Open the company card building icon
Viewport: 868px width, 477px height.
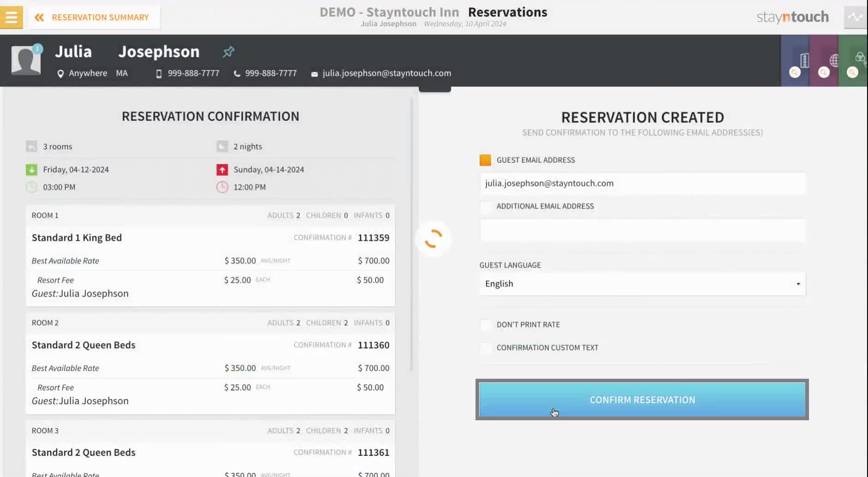click(804, 60)
